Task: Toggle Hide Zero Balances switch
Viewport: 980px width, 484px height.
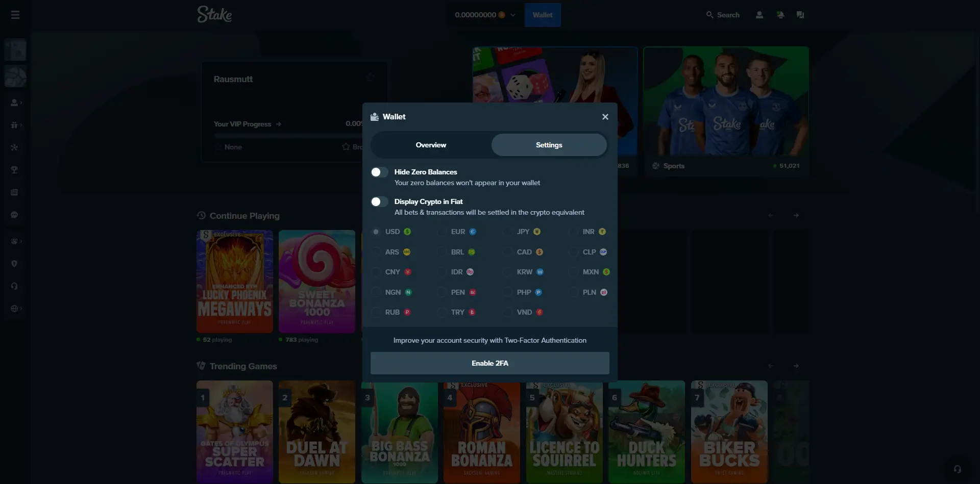Action: click(x=379, y=172)
